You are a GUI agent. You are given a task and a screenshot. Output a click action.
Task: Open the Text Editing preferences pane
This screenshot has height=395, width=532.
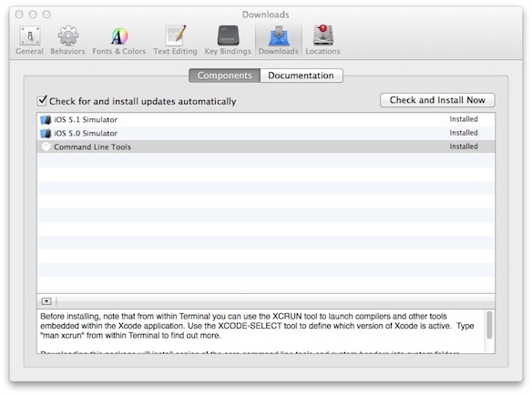(175, 40)
